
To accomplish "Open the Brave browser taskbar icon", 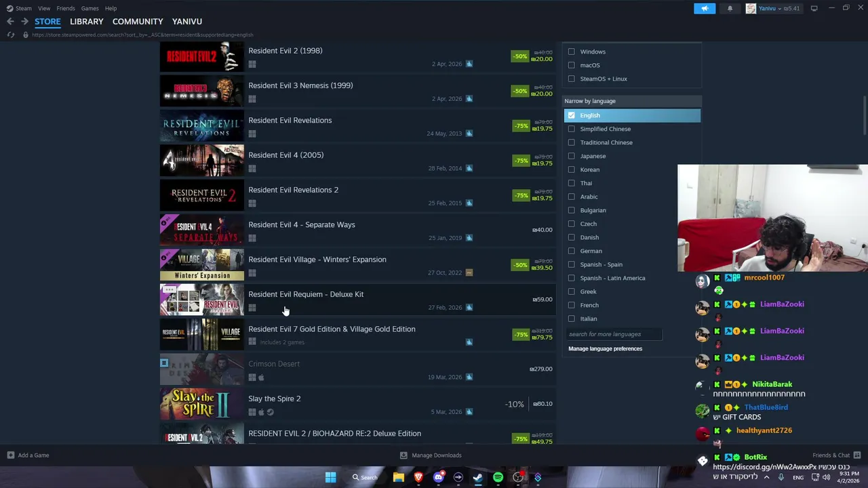I will pyautogui.click(x=418, y=477).
